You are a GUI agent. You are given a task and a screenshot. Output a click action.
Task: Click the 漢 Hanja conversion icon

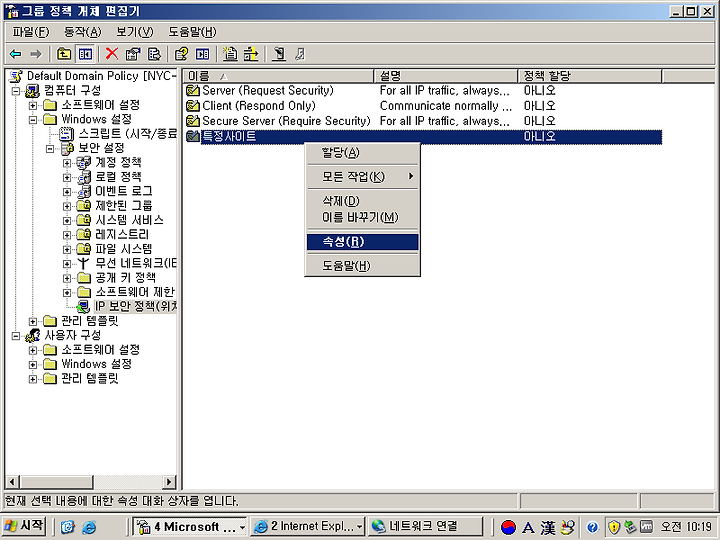click(x=547, y=527)
